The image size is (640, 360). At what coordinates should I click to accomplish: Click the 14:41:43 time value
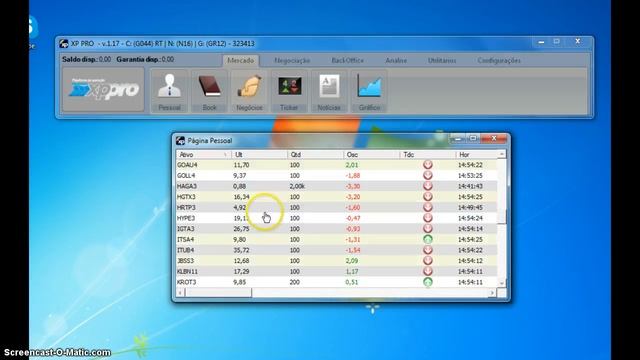point(470,186)
